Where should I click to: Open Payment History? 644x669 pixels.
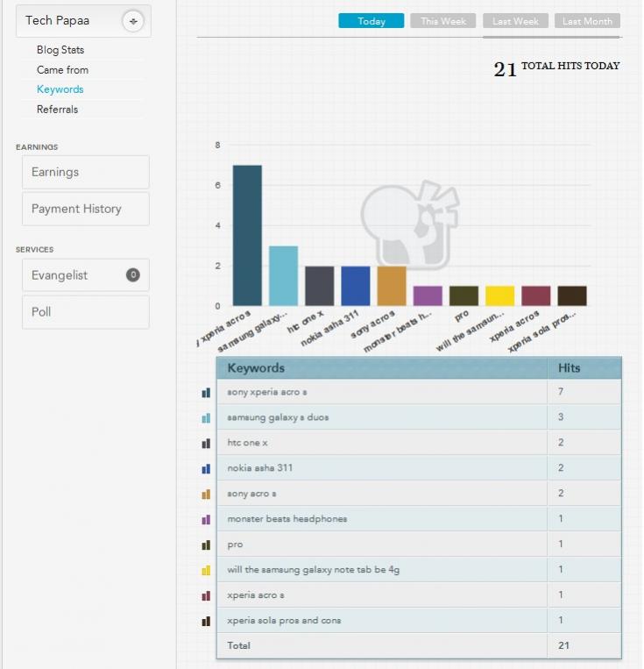pos(86,209)
